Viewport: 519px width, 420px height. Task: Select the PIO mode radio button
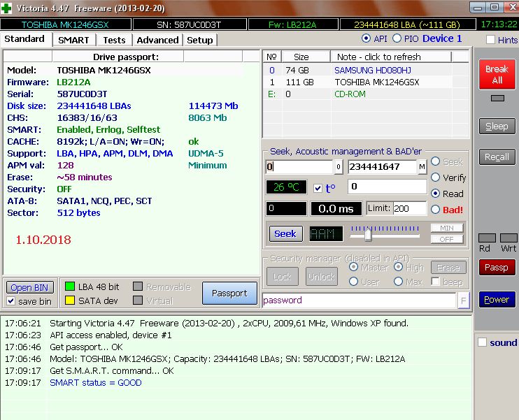click(397, 38)
